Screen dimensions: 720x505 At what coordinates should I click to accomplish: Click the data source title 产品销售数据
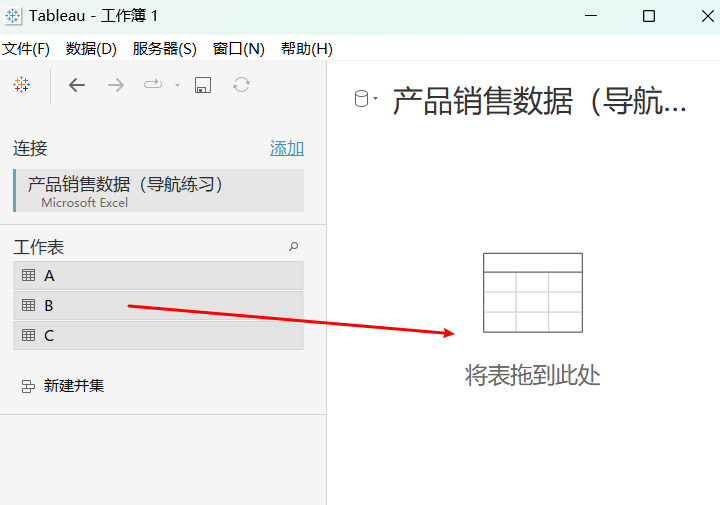[539, 101]
